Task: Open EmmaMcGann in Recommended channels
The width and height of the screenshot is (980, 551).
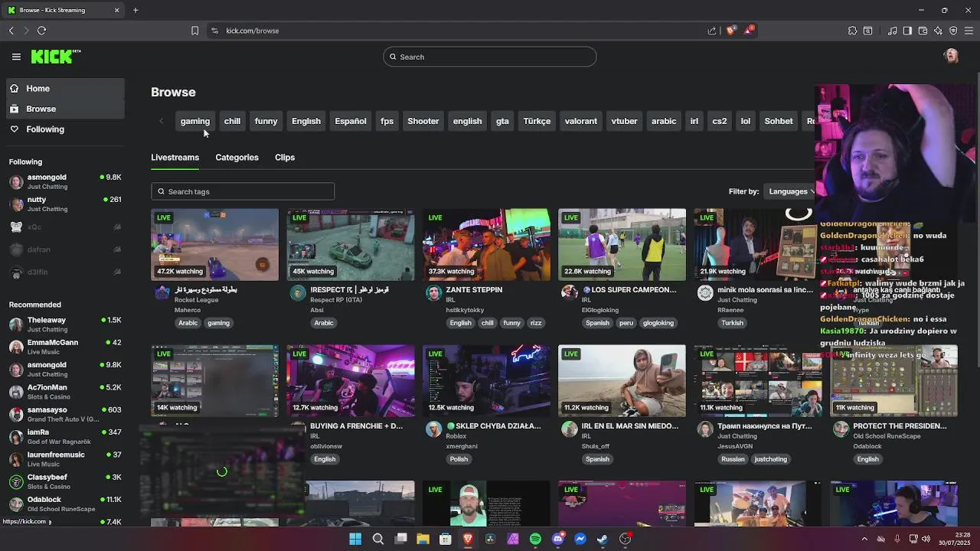Action: point(65,347)
